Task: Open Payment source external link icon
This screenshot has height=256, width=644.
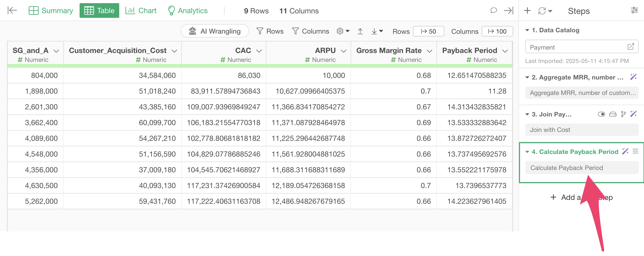Action: [x=631, y=47]
